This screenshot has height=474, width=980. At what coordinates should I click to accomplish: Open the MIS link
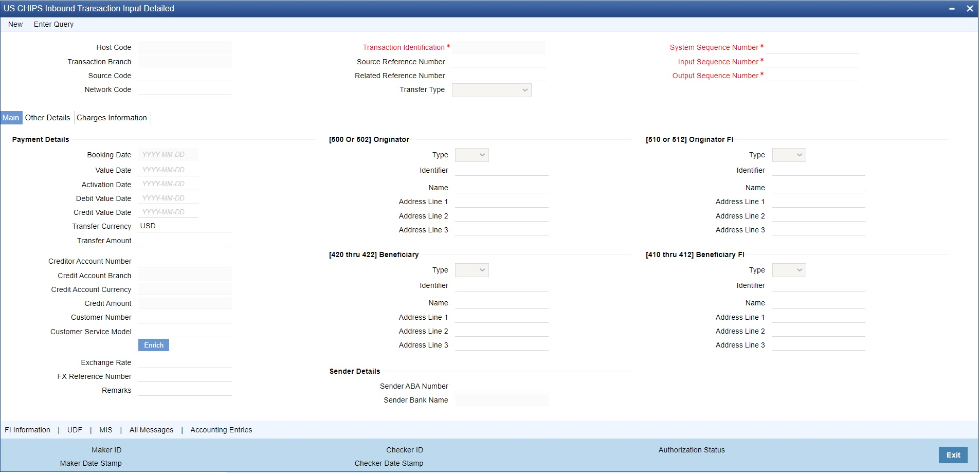106,430
